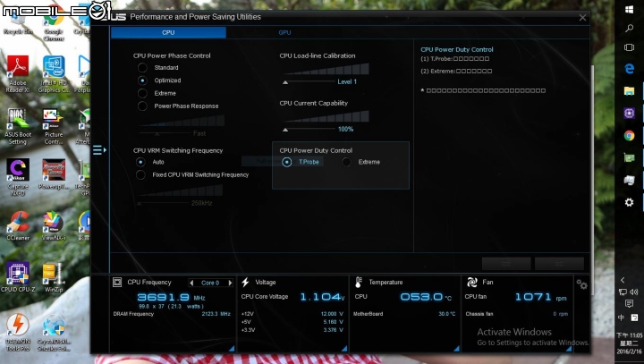Open ASUS Boot Setting desktop icon
644x364 pixels.
(18, 126)
